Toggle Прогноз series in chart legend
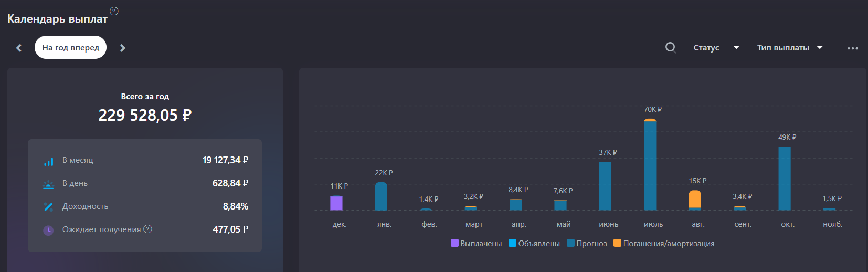The width and height of the screenshot is (868, 272). (587, 244)
